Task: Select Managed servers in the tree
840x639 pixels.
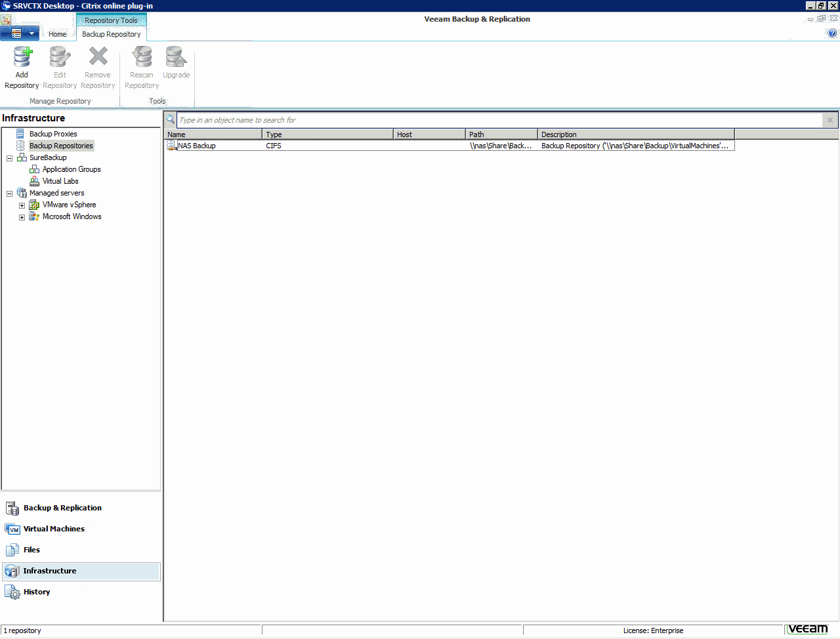Action: (56, 193)
